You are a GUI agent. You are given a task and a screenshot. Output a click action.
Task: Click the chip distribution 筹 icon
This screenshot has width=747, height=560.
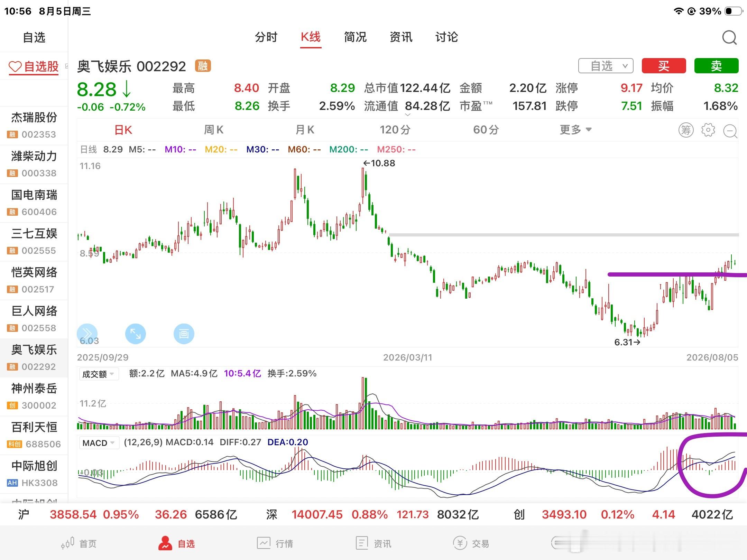(686, 130)
